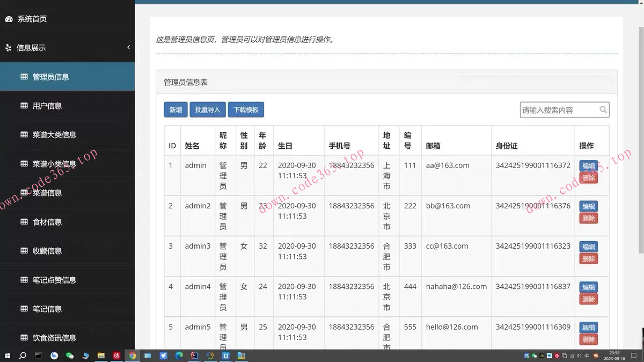Open WeChat from the taskbar
644x362 pixels.
tap(70, 355)
